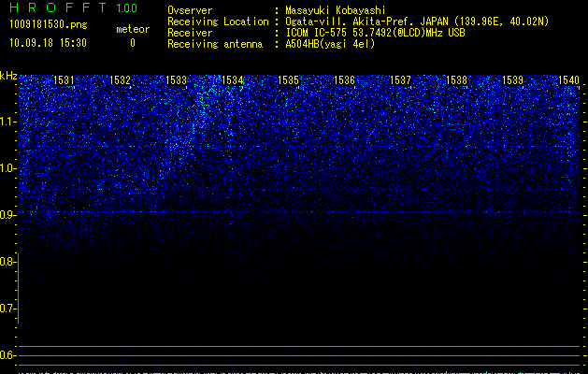Viewport: 588px width, 374px height.
Task: Click the 1536 time marker label
Action: [344, 80]
